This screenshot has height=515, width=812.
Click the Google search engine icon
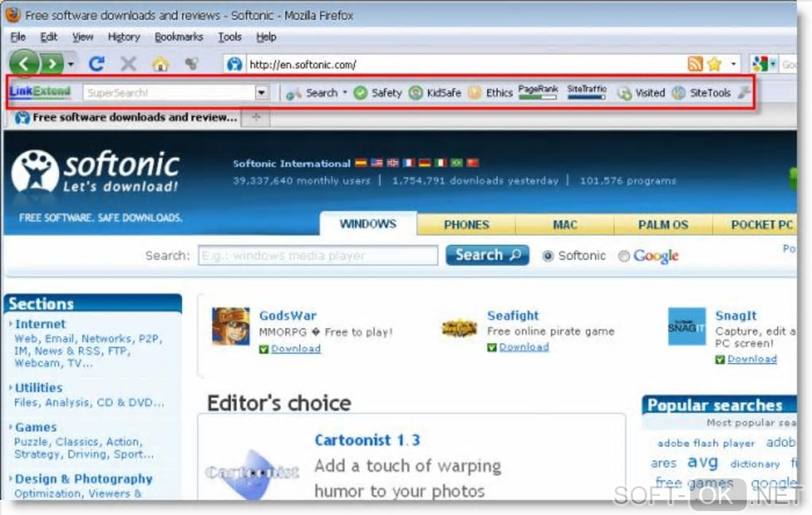(759, 64)
